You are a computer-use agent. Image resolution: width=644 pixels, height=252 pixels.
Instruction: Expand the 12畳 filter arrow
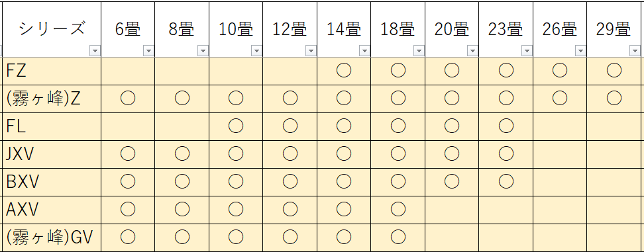(311, 51)
